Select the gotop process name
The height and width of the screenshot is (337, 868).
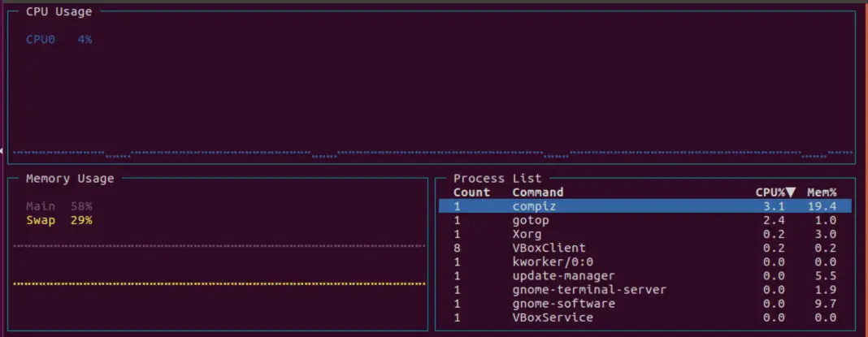[x=531, y=220]
